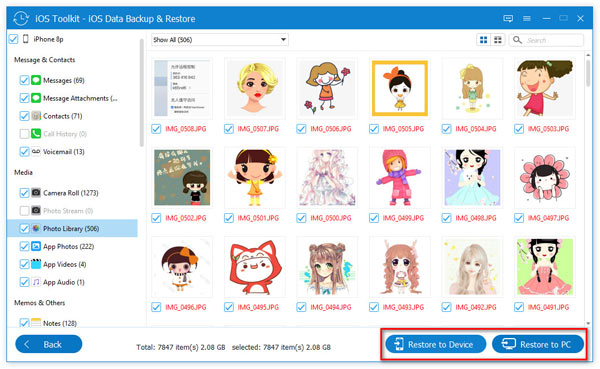The width and height of the screenshot is (600, 369).
Task: Select App Photos (222) in sidebar
Action: (x=68, y=247)
